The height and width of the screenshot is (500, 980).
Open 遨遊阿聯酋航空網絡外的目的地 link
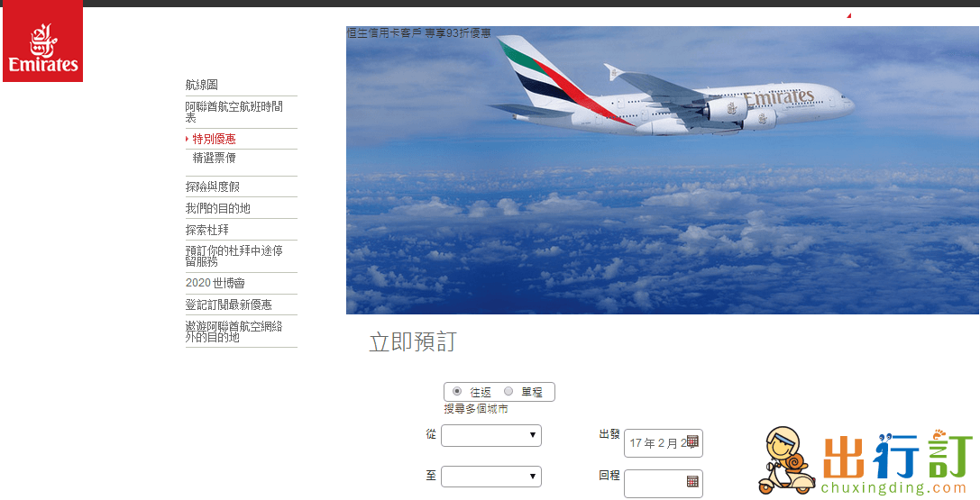(x=234, y=332)
